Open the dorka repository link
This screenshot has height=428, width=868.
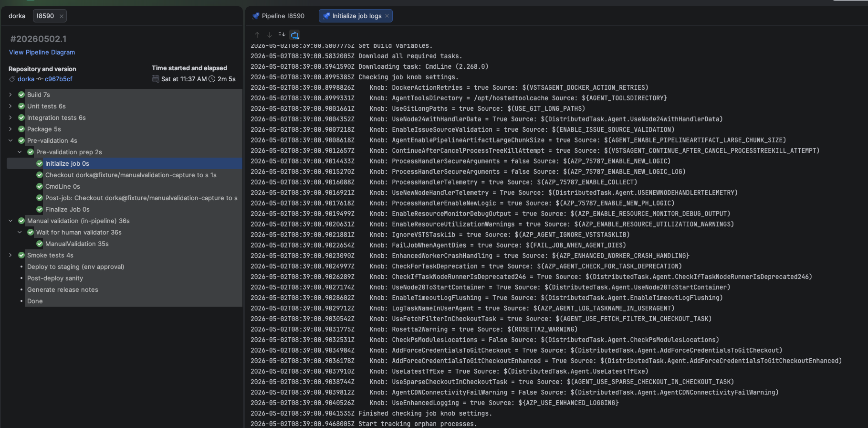click(x=26, y=79)
